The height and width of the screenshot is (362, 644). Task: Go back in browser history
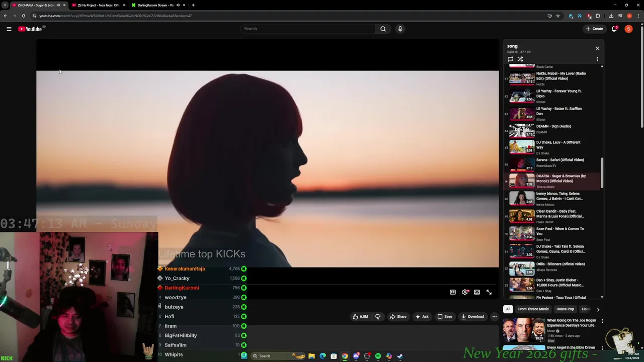5,16
